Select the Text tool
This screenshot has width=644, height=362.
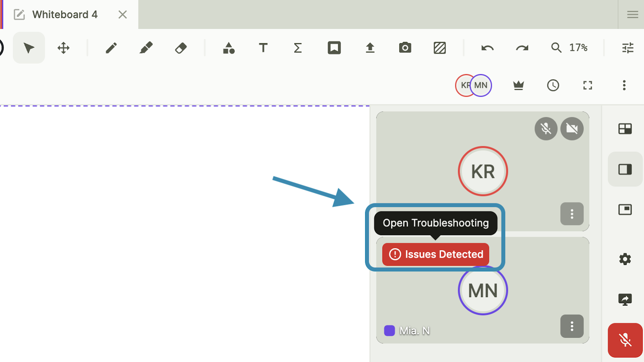tap(263, 48)
